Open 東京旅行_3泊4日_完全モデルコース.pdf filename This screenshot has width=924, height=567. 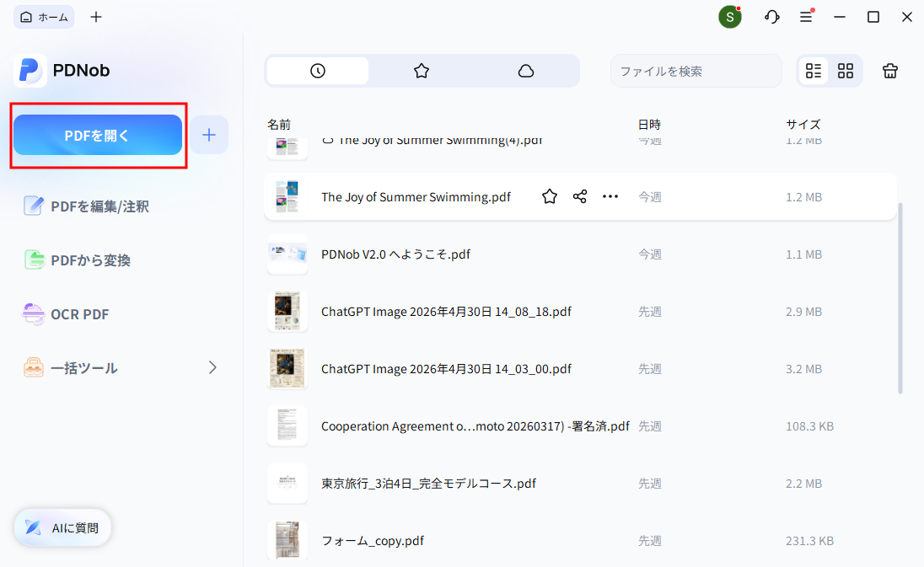[x=428, y=484]
